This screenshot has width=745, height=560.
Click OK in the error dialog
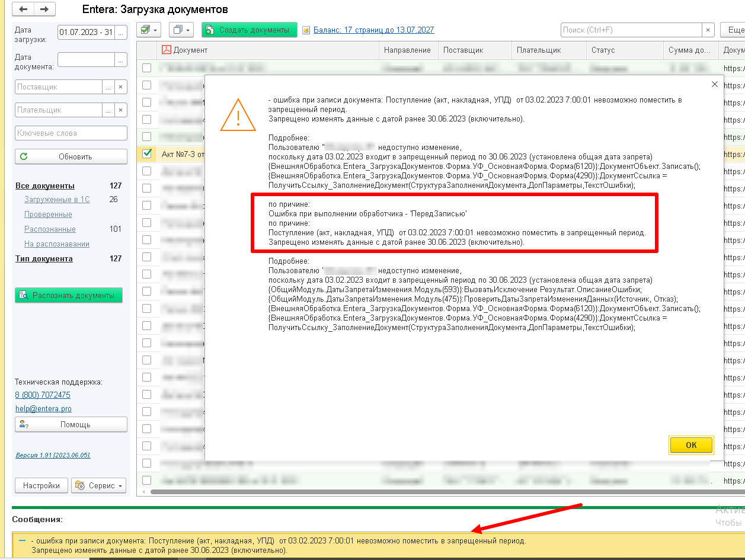click(691, 446)
